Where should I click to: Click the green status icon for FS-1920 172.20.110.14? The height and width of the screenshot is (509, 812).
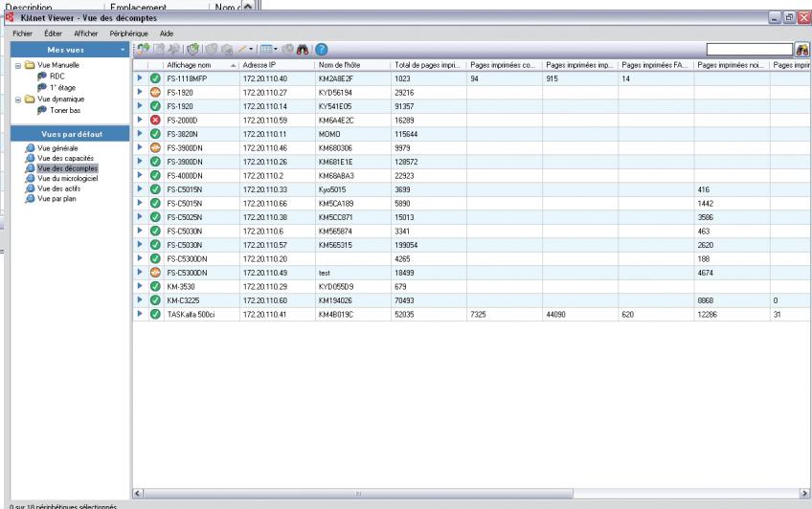[155, 106]
